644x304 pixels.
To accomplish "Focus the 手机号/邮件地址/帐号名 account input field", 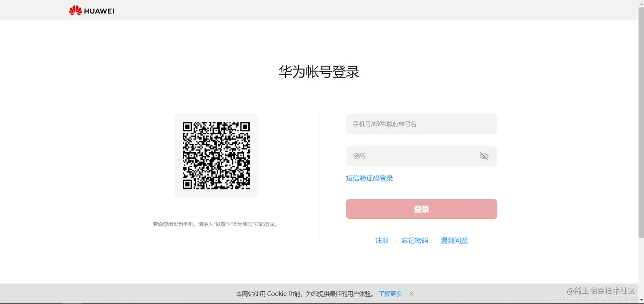I will pyautogui.click(x=421, y=124).
